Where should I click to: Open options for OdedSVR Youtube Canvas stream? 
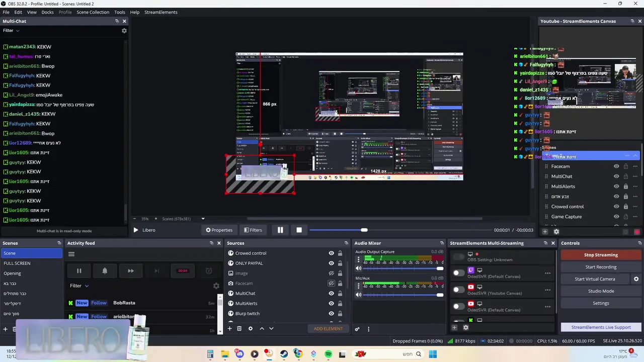(x=547, y=290)
